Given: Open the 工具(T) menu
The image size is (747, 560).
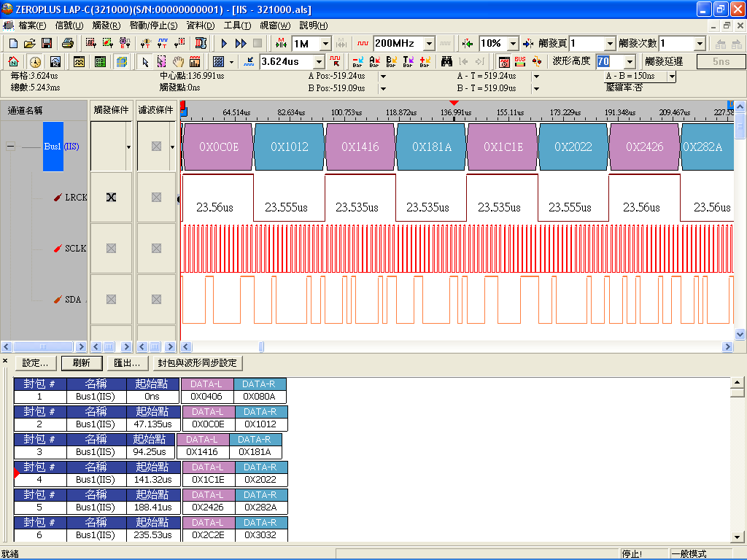Looking at the screenshot, I should point(236,26).
